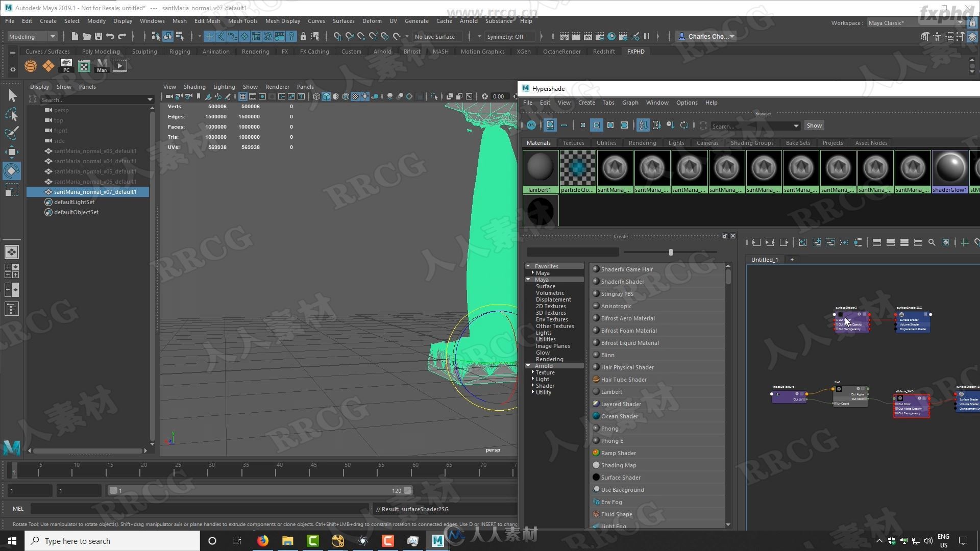Image resolution: width=980 pixels, height=551 pixels.
Task: Toggle the selection lock icon in the status line
Action: (303, 36)
